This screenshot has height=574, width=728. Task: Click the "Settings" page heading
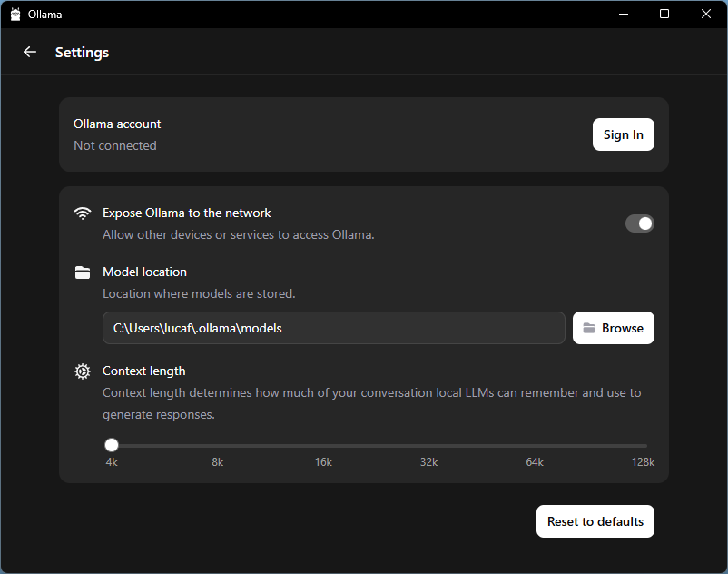(x=83, y=53)
